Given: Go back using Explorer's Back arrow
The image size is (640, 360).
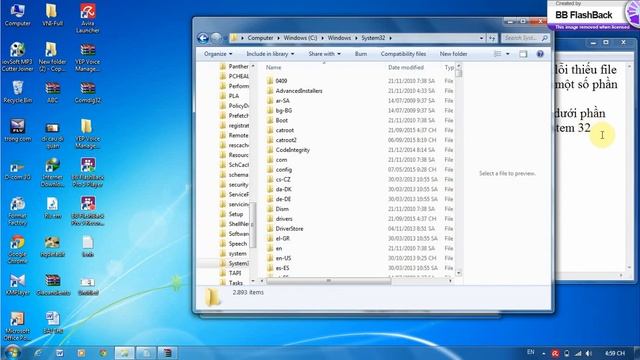Looking at the screenshot, I should (203, 38).
